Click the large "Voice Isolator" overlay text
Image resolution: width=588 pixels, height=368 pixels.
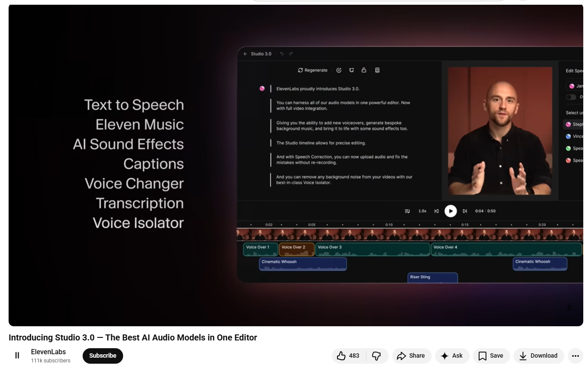[138, 223]
